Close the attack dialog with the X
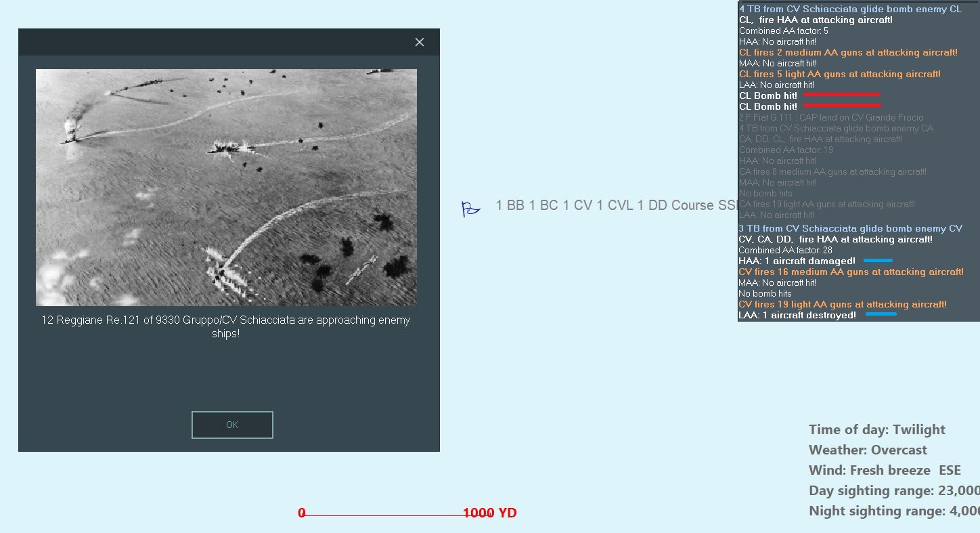980x533 pixels. [420, 42]
